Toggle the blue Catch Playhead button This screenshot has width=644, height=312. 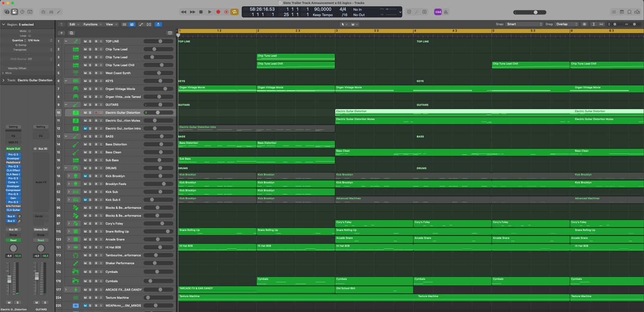pos(159,24)
